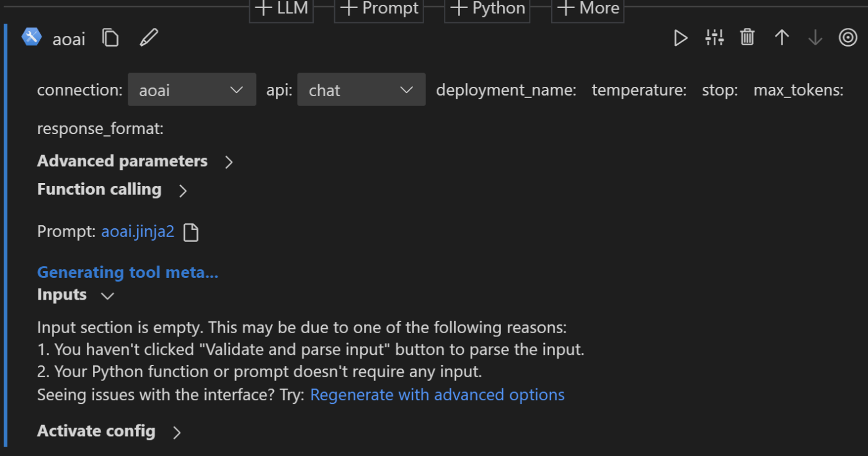Copy the aoai node name icon
The width and height of the screenshot is (868, 456).
coord(110,38)
